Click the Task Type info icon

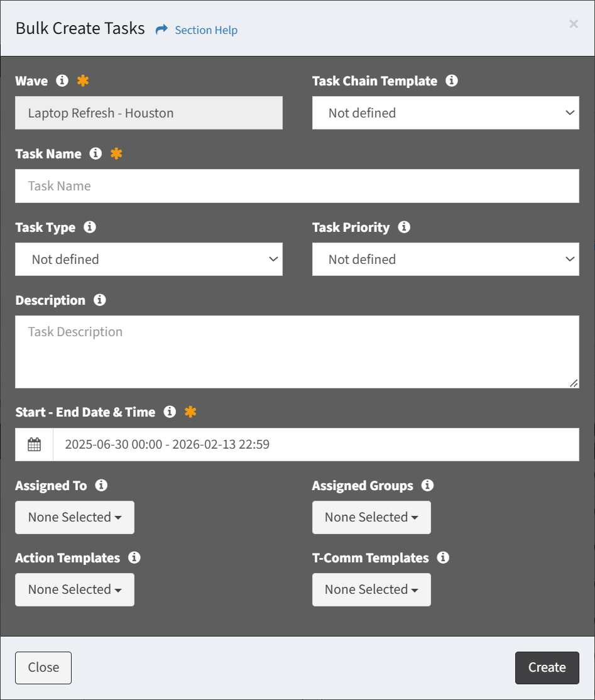pos(90,227)
